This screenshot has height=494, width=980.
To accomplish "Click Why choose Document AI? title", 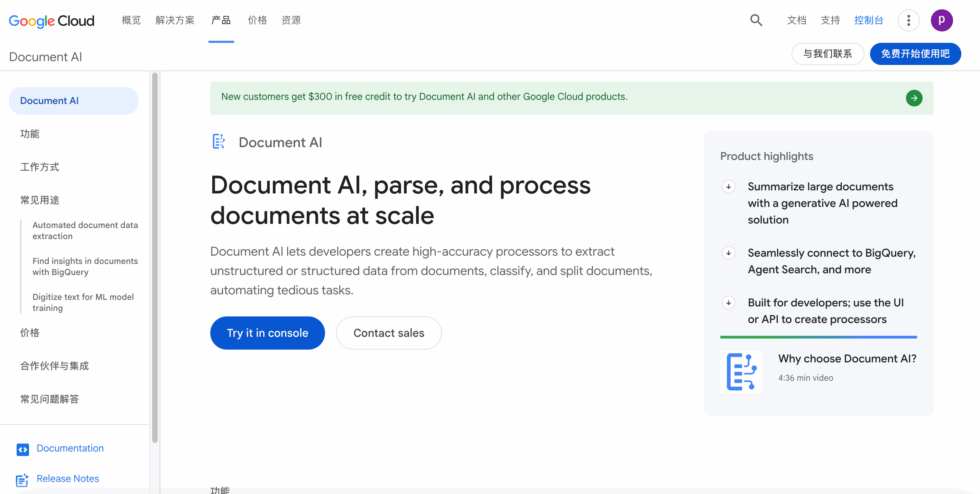I will [847, 358].
